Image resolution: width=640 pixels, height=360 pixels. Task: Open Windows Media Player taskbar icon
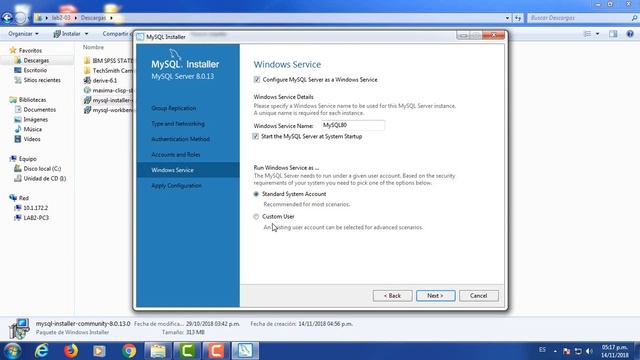coord(99,351)
